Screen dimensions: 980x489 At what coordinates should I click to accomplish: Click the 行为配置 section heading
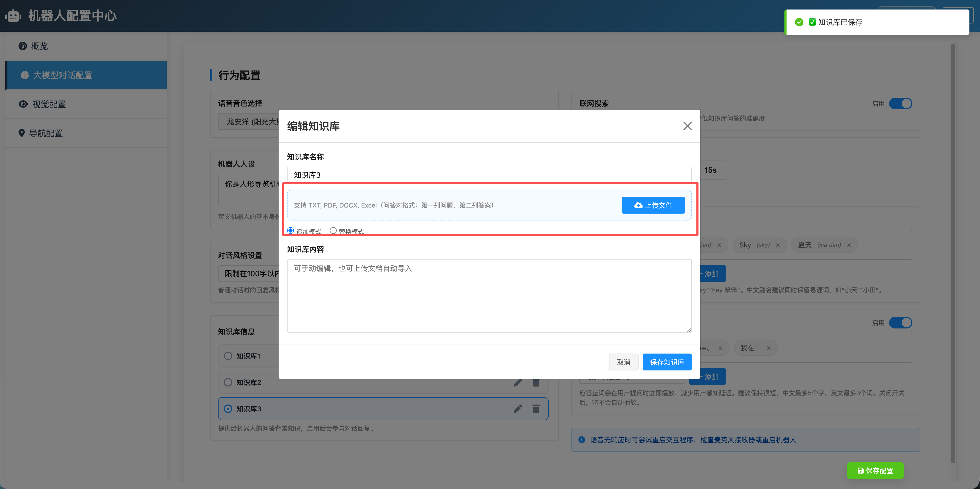pyautogui.click(x=239, y=75)
